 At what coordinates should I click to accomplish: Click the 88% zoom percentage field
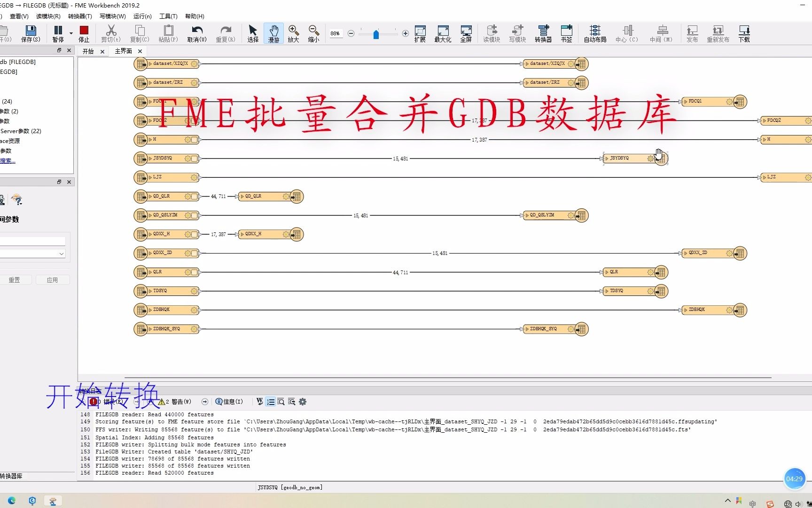tap(335, 33)
